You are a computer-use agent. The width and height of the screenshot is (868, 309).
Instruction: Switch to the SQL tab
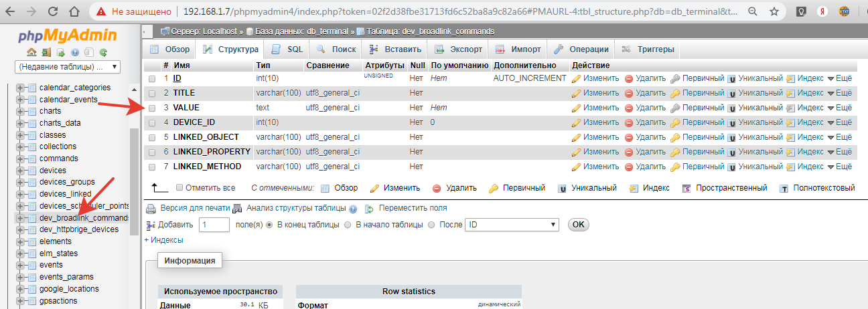[x=287, y=49]
